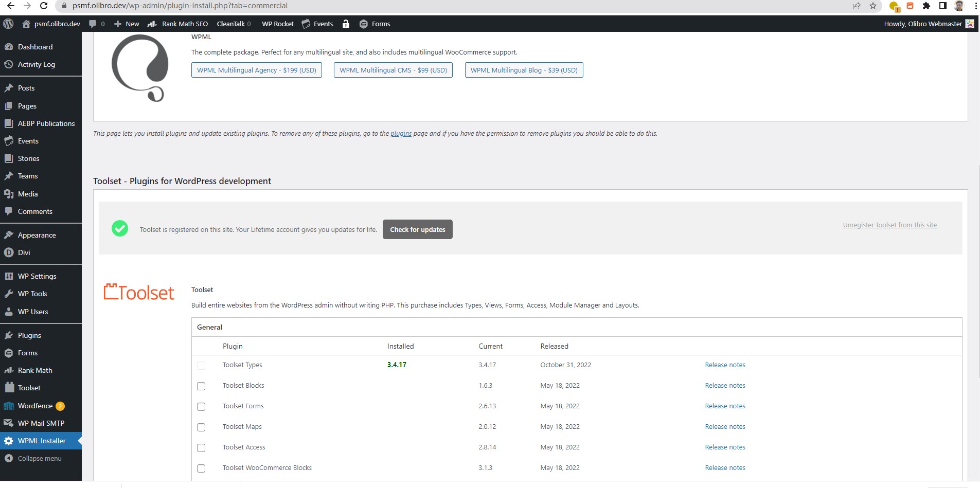Check the Toolset Access checkbox
Screen dimensions: 980x488
(x=201, y=448)
